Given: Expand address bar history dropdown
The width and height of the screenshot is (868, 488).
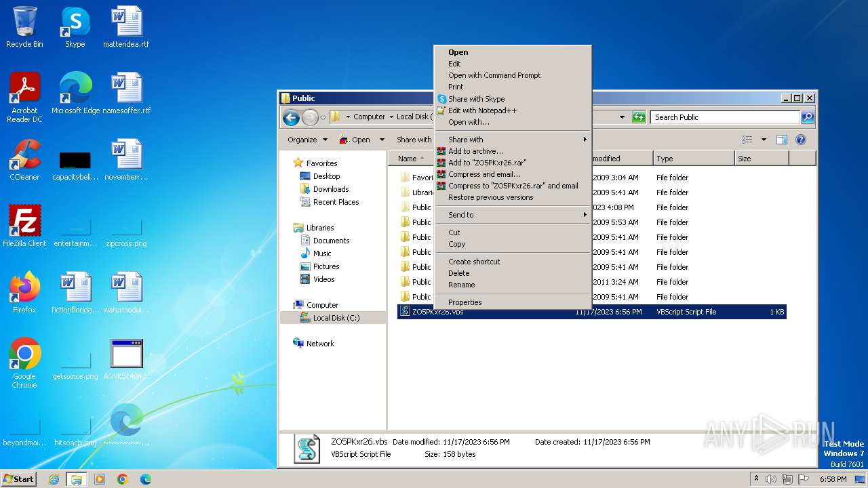Looking at the screenshot, I should (622, 117).
